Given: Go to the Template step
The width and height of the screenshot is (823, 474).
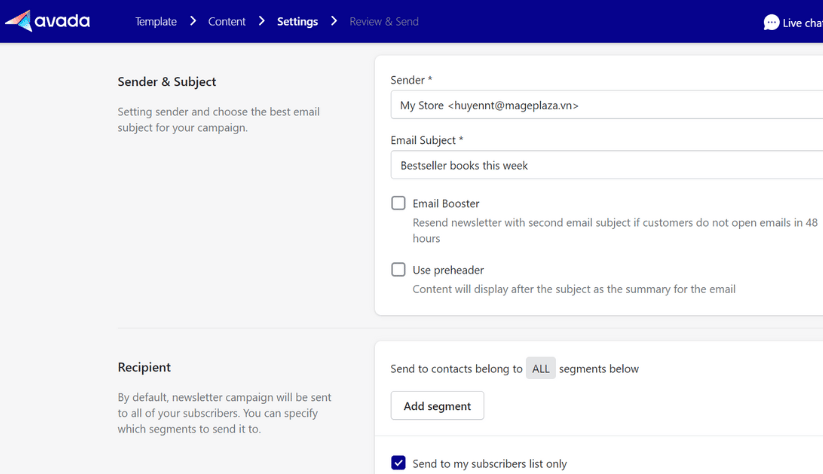Looking at the screenshot, I should [156, 22].
